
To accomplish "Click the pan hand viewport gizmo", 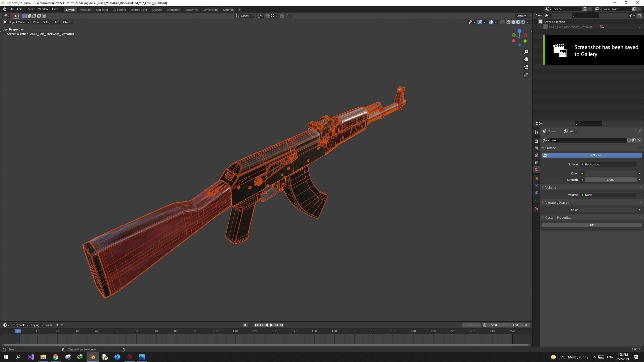I will pos(526,59).
